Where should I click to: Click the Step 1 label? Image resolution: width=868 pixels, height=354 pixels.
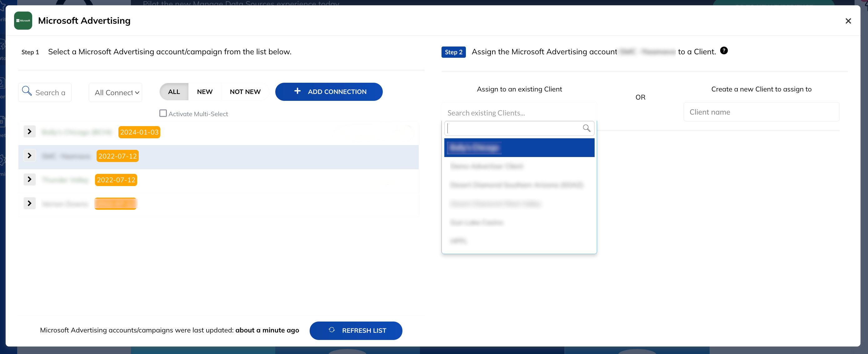click(30, 52)
